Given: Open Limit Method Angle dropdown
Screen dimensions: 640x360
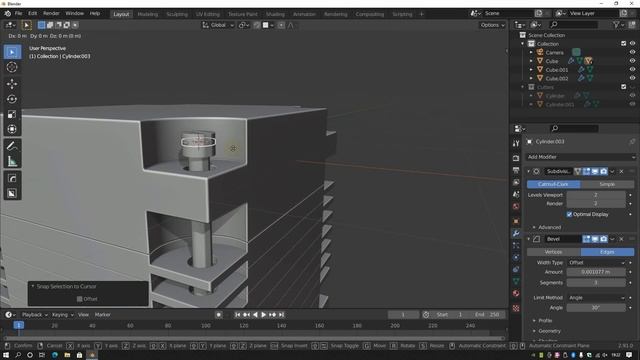Looking at the screenshot, I should [x=596, y=298].
